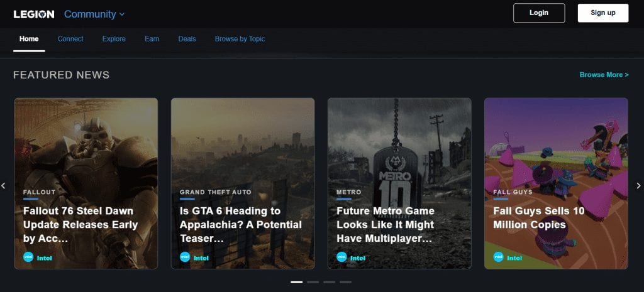This screenshot has height=292, width=644.
Task: Click Intel logo on Fall Guys card
Action: (499, 257)
